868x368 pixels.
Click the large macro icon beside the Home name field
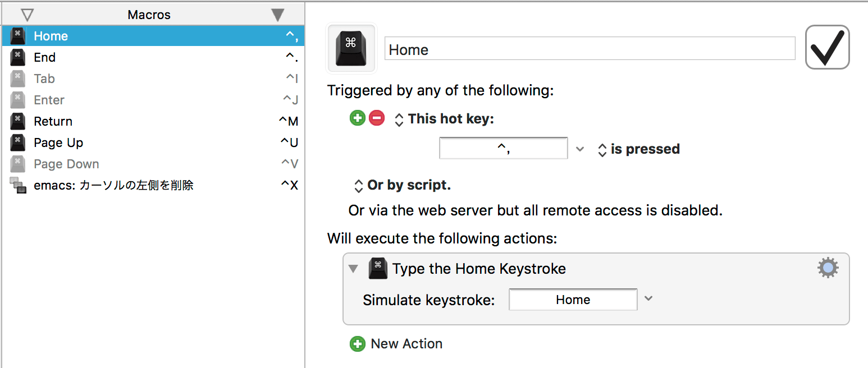tap(351, 48)
